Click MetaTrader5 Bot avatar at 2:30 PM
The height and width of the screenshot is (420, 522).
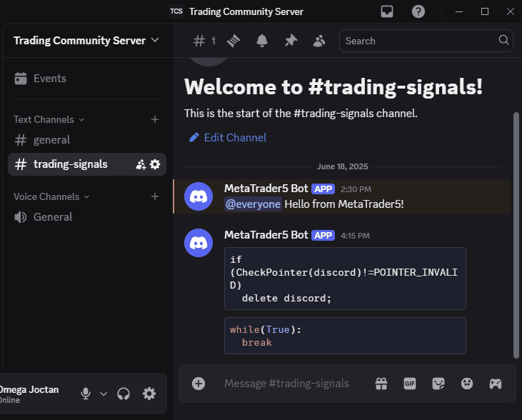pyautogui.click(x=199, y=196)
